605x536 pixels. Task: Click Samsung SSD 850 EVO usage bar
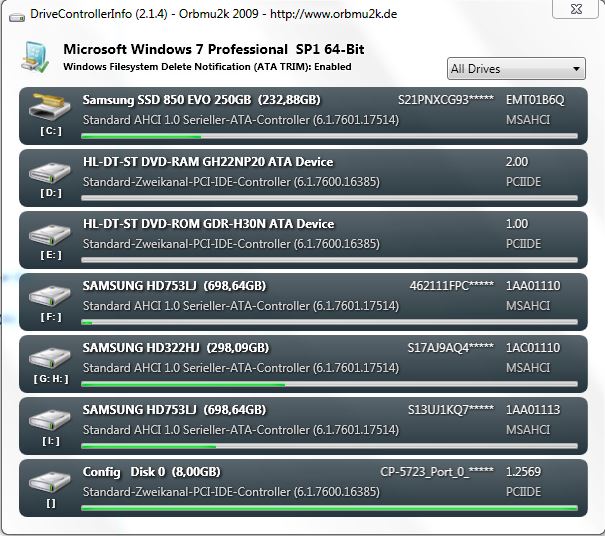tap(329, 136)
